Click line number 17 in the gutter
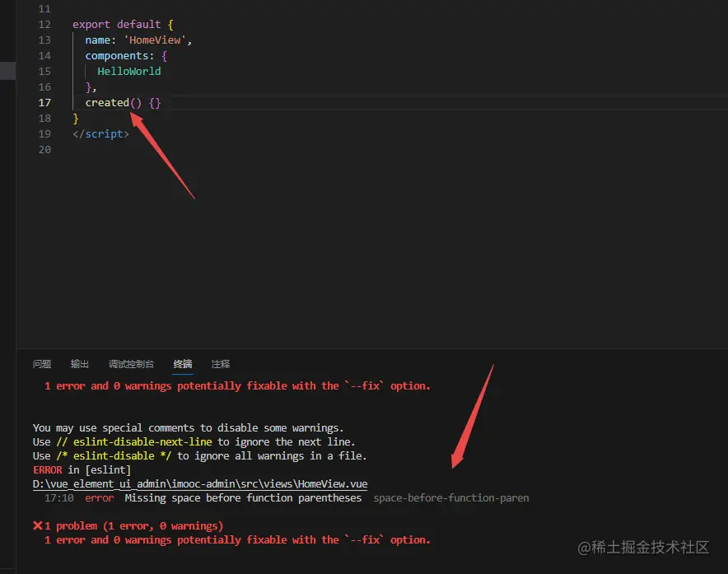The image size is (728, 574). pos(44,103)
